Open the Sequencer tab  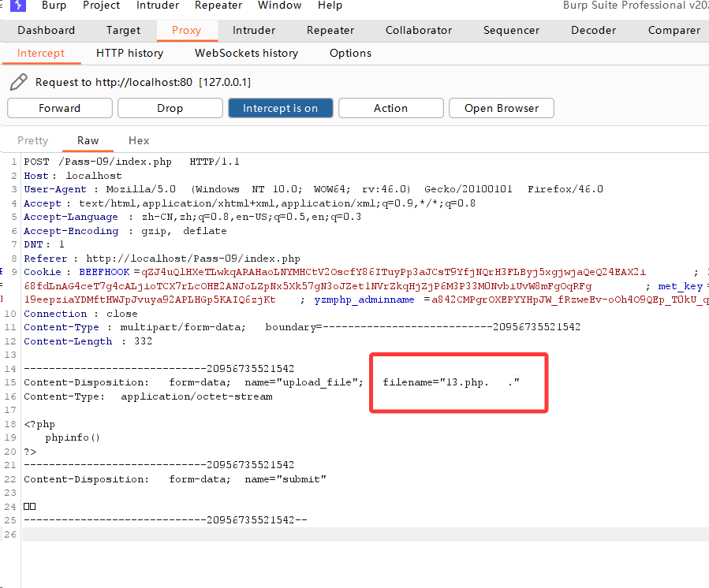[x=511, y=30]
